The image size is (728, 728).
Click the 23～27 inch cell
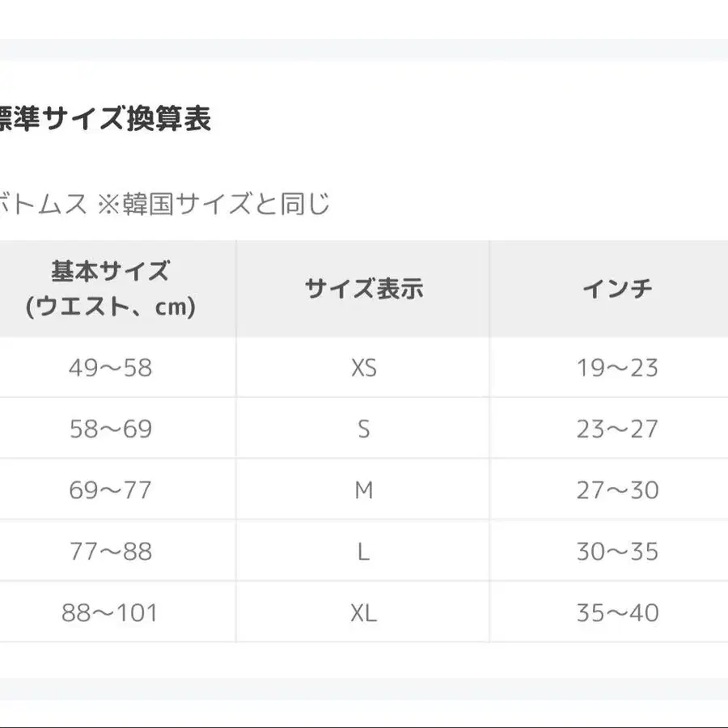[617, 429]
